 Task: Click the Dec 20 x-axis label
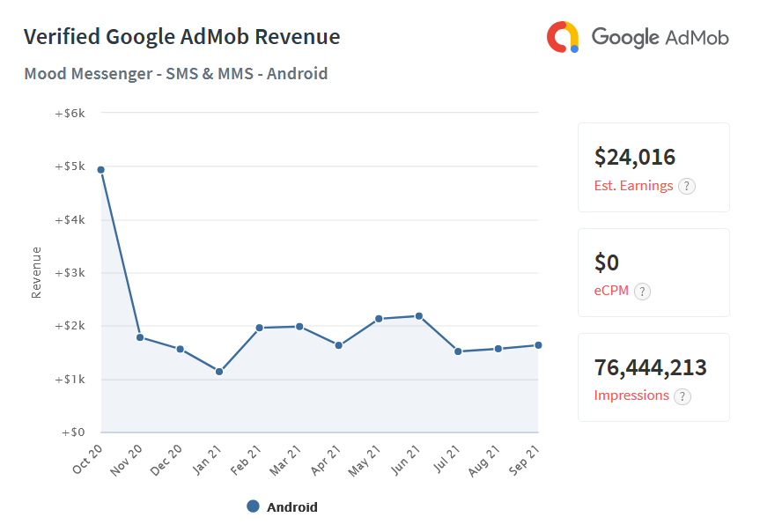coord(166,461)
